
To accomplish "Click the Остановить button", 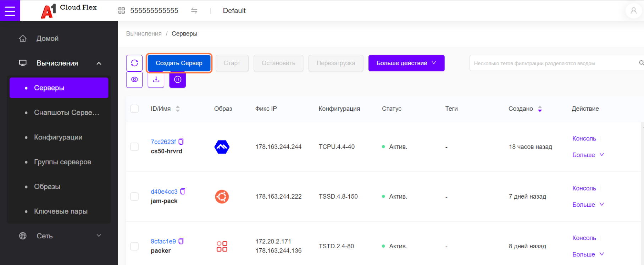I will (278, 63).
